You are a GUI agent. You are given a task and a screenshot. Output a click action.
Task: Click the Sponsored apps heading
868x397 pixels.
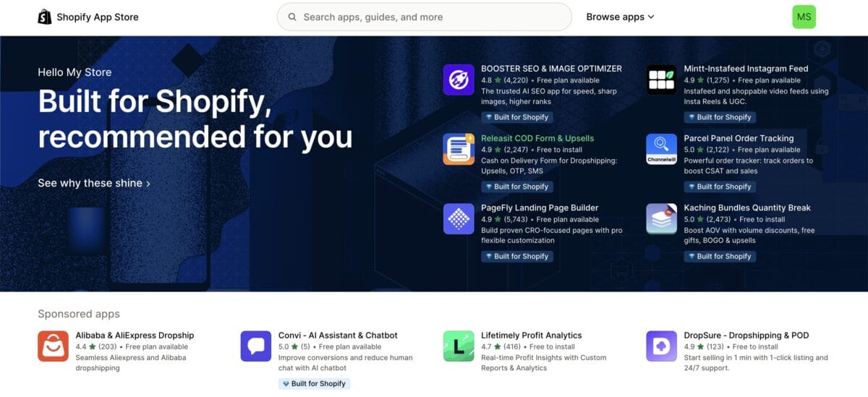tap(79, 314)
